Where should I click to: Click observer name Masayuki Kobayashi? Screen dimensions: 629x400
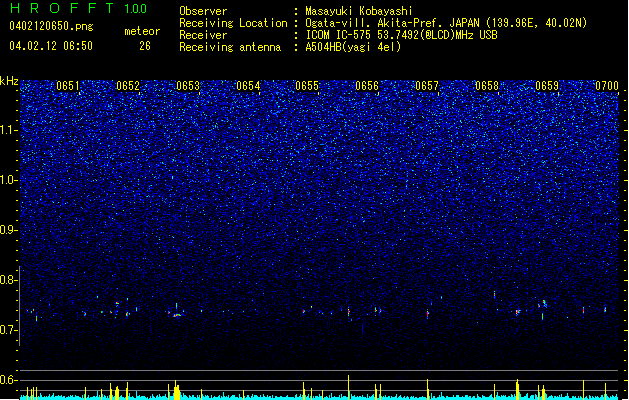pos(359,11)
